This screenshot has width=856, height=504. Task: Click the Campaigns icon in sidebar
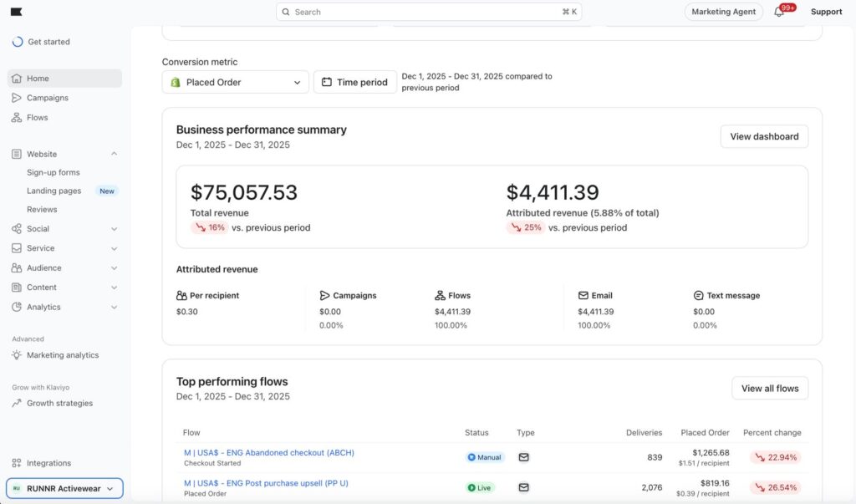click(17, 98)
